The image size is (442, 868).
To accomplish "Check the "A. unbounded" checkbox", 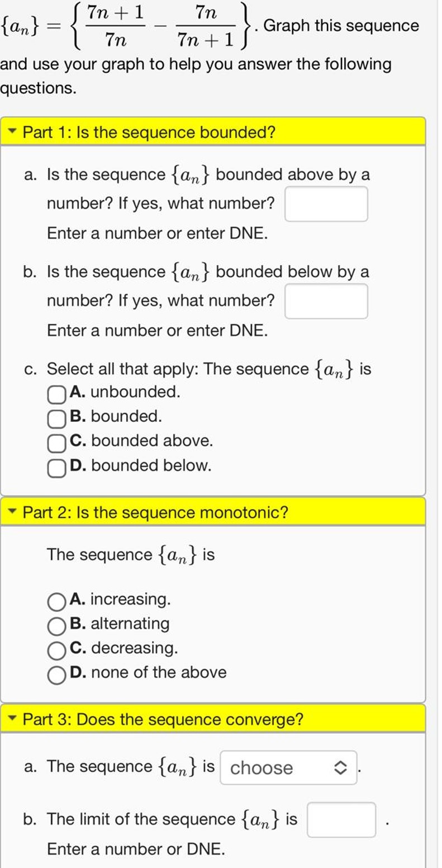I will [x=55, y=395].
